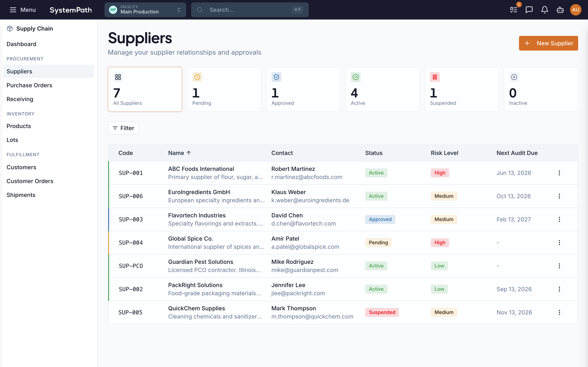
Task: Open the assistant robot icon
Action: coord(560,10)
